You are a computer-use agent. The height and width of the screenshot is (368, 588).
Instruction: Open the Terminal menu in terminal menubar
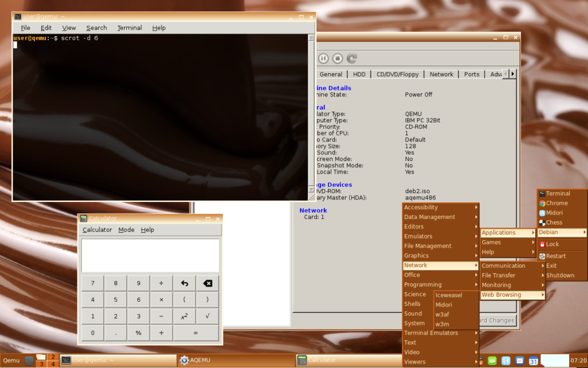pyautogui.click(x=129, y=28)
